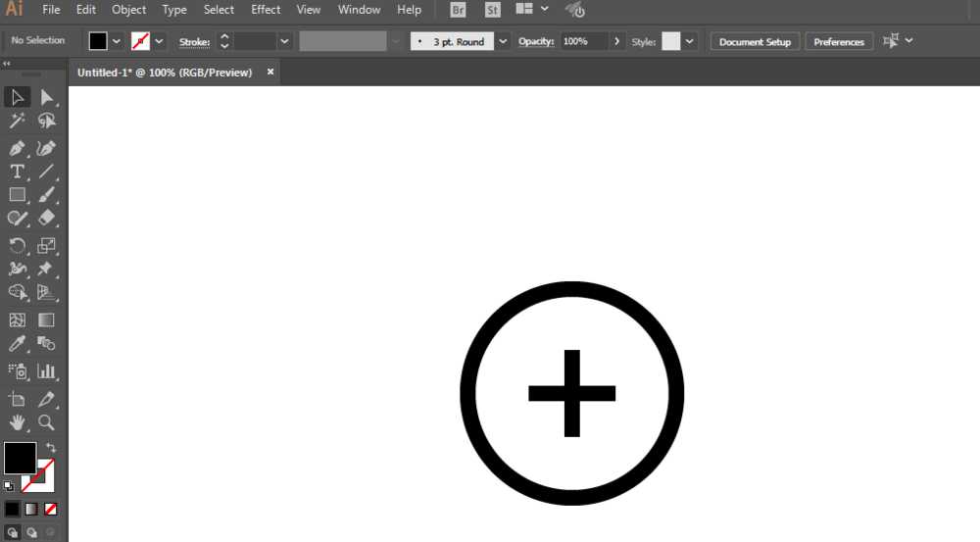
Task: Set paint mode to Gradient
Action: [x=31, y=509]
